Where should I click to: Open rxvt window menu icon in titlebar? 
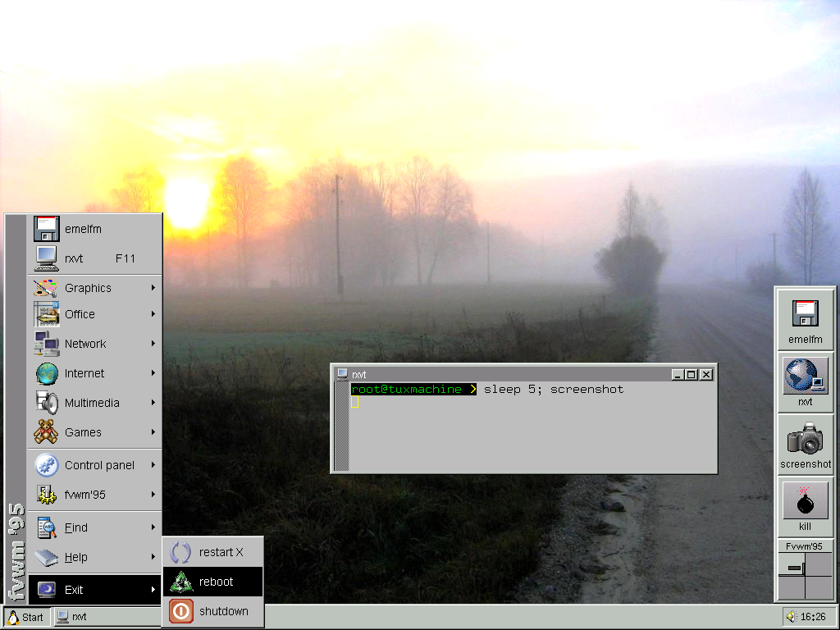(342, 374)
